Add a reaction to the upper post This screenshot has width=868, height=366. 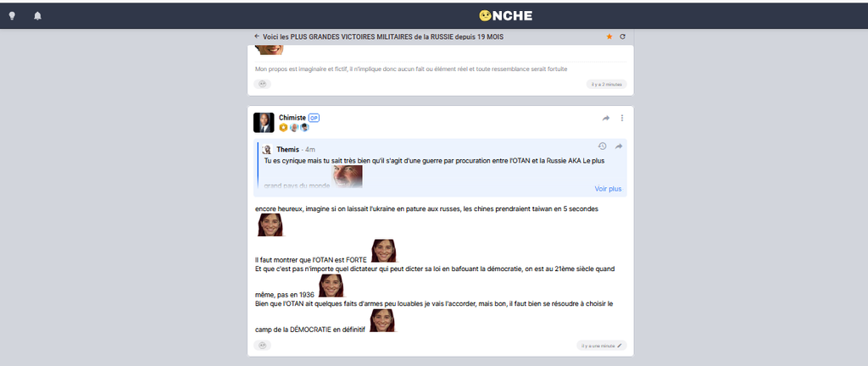coord(263,84)
